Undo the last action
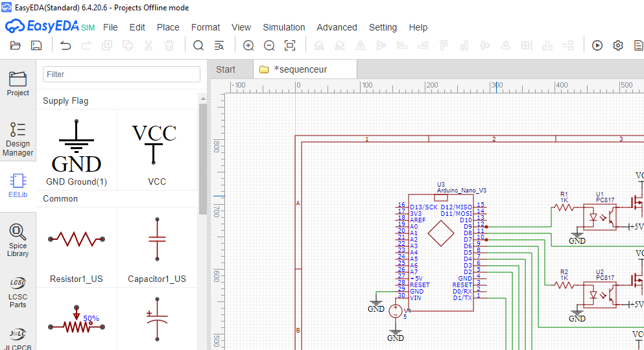Viewport: 644px width, 350px height. coord(66,45)
